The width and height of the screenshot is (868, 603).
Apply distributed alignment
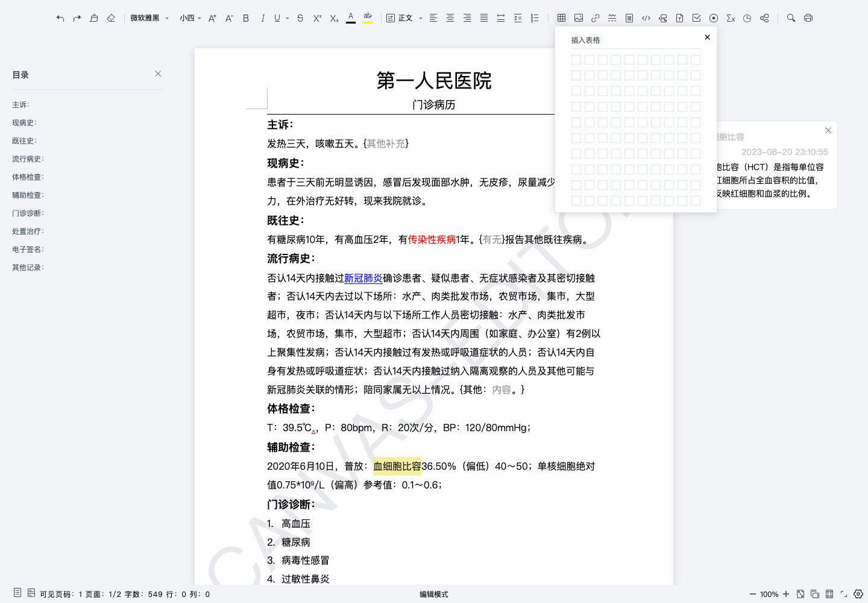tap(501, 18)
